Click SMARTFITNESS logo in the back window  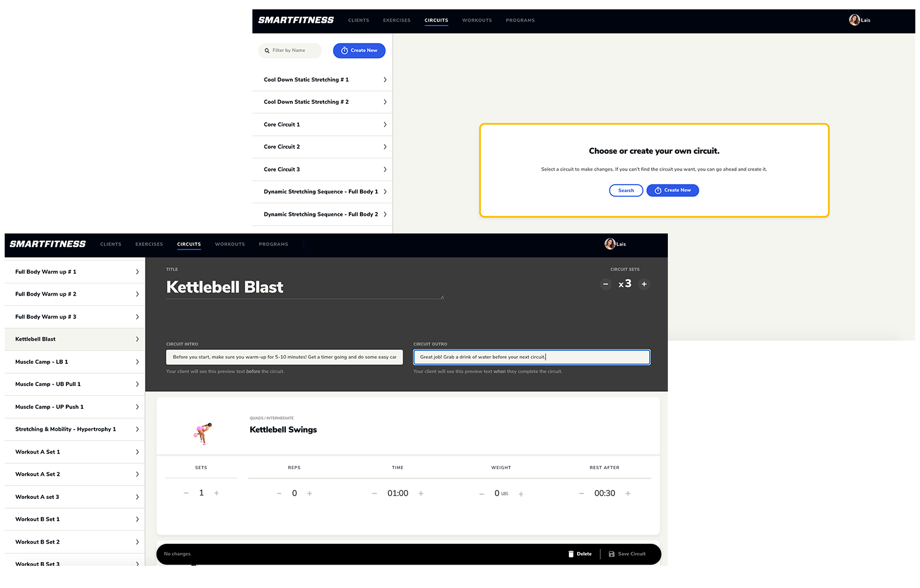tap(296, 20)
